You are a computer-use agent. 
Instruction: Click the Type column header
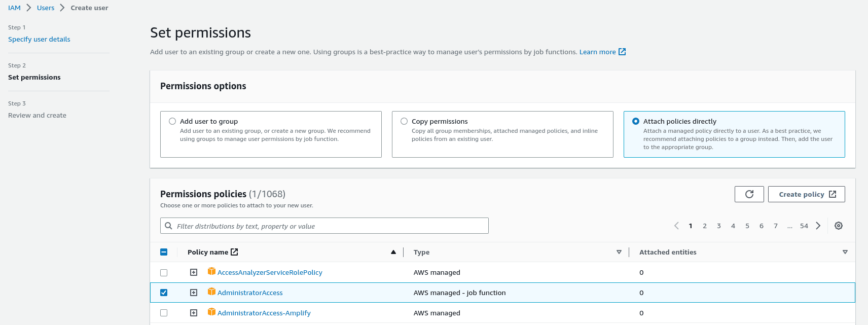[421, 252]
